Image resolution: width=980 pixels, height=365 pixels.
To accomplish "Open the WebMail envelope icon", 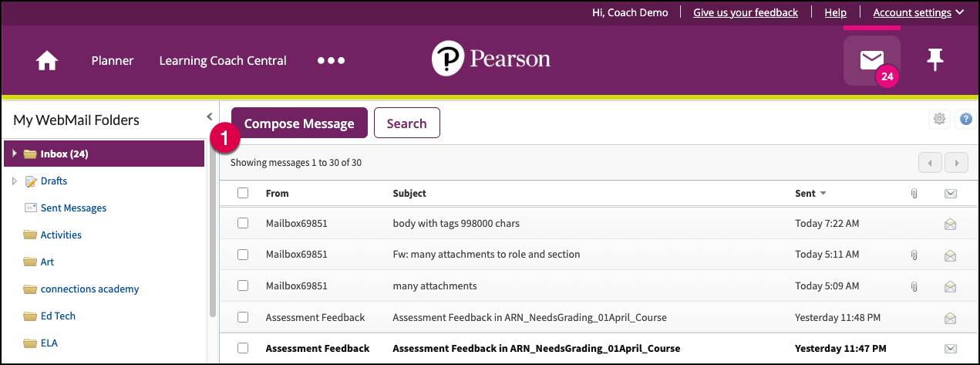I will point(871,60).
